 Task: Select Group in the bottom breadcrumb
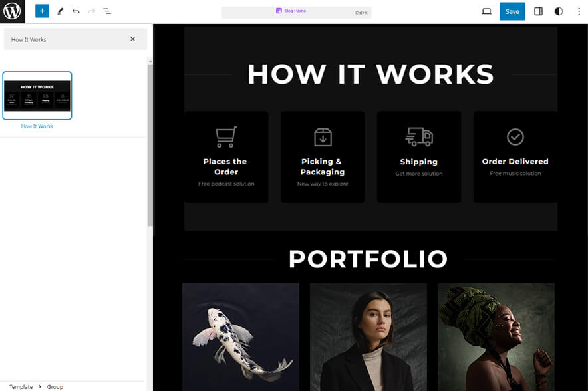(x=55, y=386)
